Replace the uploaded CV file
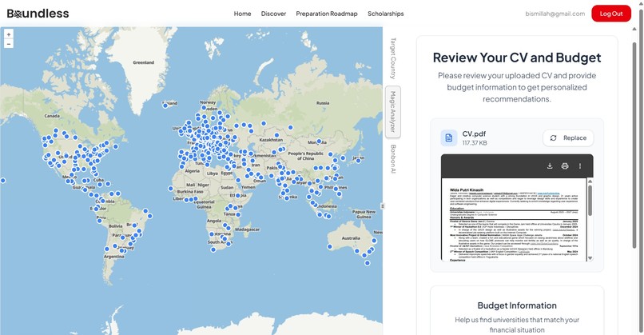Viewport: 644px width, 335px height. click(568, 138)
